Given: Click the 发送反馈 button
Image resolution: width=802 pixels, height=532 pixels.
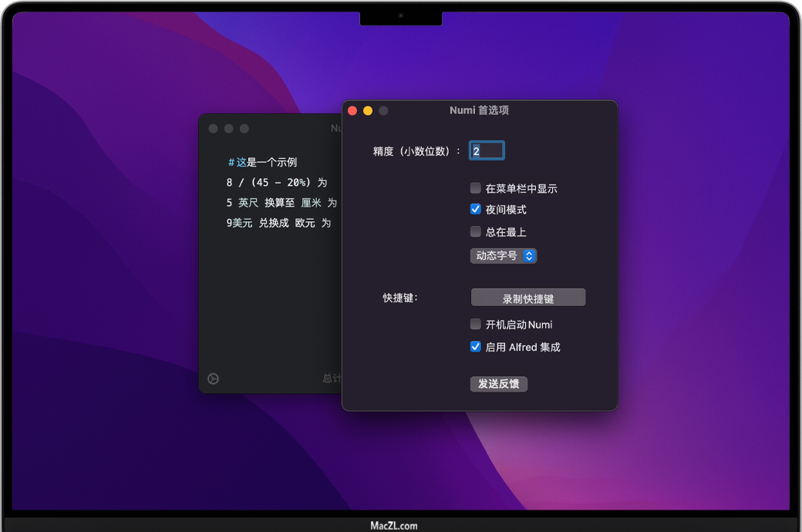Looking at the screenshot, I should click(x=499, y=384).
